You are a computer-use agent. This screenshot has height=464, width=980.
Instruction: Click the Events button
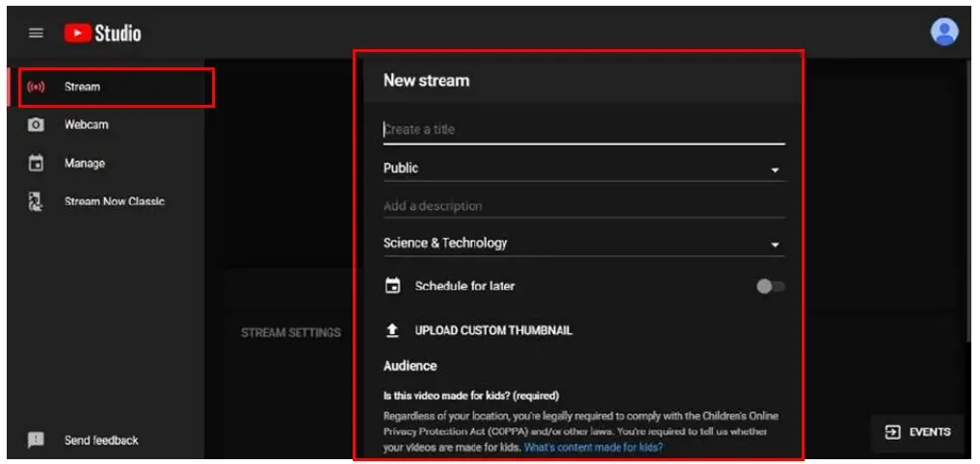(917, 432)
